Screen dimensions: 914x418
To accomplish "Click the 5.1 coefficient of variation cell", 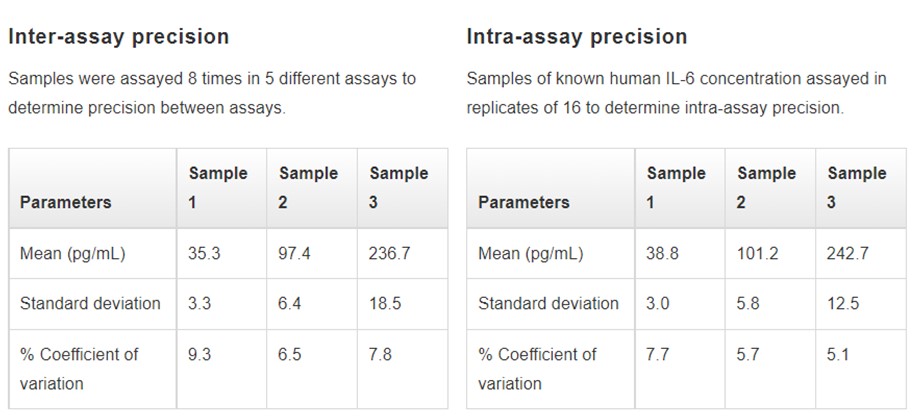I will [x=839, y=354].
